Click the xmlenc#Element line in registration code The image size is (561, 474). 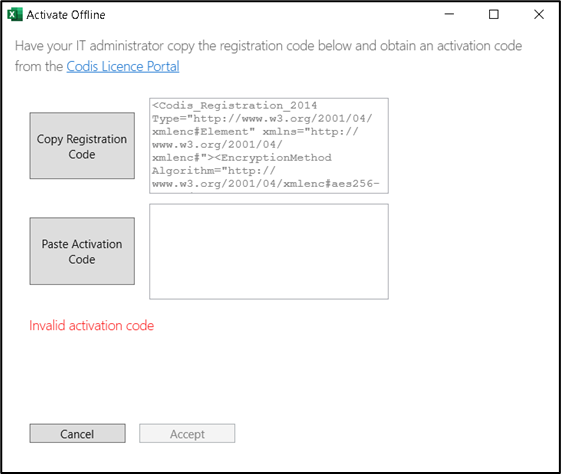255,132
